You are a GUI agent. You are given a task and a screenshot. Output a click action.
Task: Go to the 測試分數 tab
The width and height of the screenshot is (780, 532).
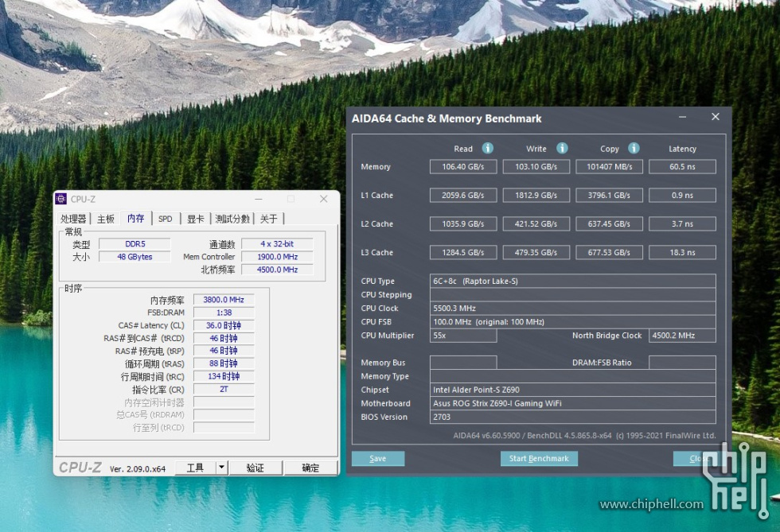coord(232,219)
